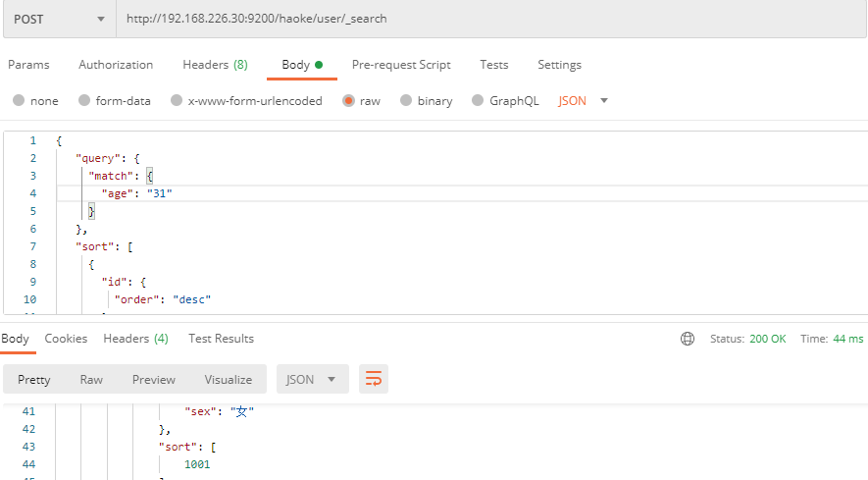The image size is (868, 480).
Task: Switch response view to Preview
Action: coord(154,380)
